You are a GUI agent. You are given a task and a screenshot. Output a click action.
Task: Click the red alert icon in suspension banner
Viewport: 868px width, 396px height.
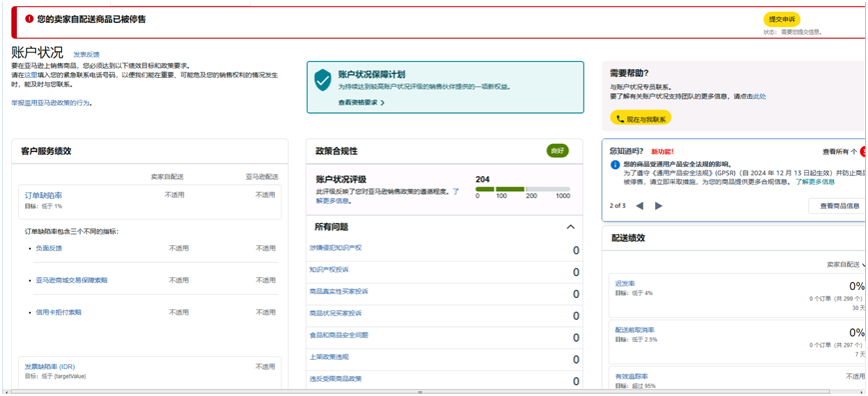29,19
